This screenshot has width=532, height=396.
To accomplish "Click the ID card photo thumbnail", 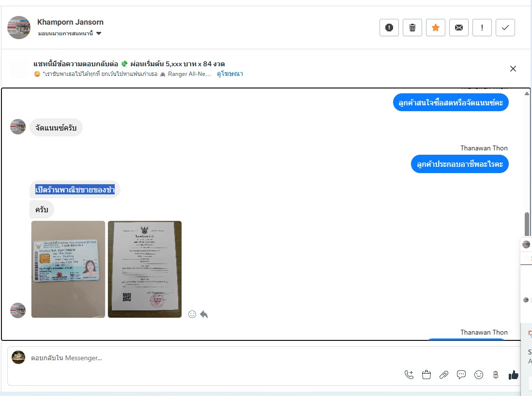I will (x=68, y=269).
